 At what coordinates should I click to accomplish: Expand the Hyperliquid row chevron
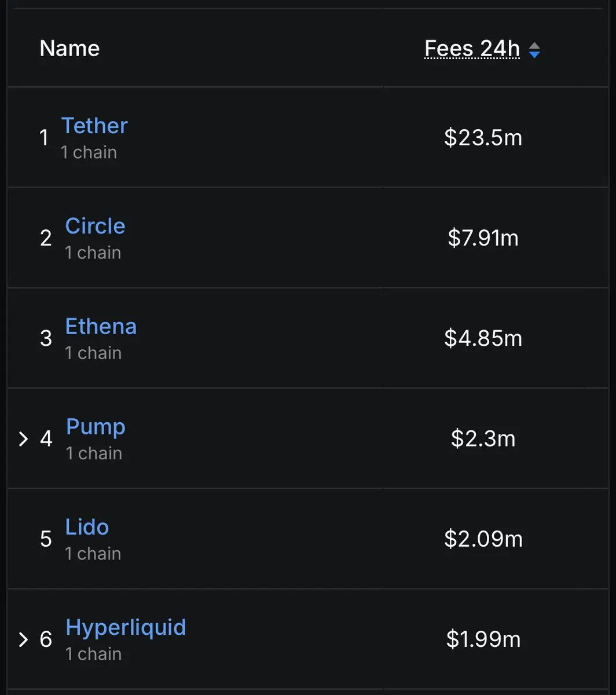click(23, 639)
